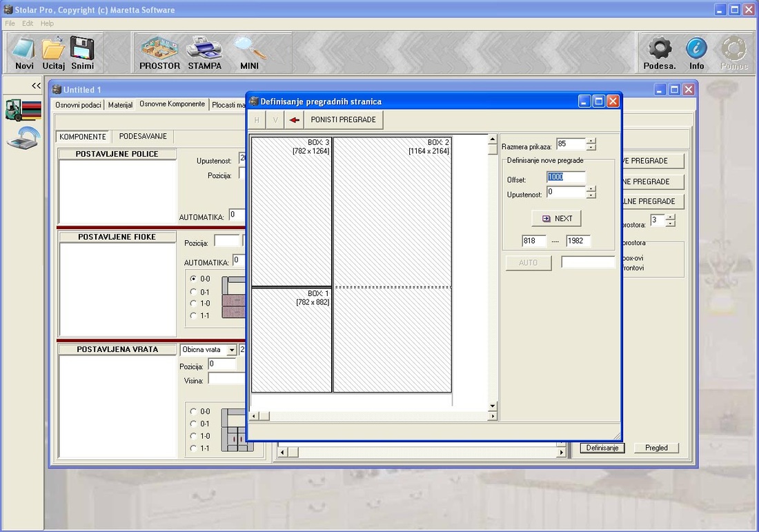Click the PONISTI PREGRADE button
This screenshot has height=532, width=759.
point(344,120)
